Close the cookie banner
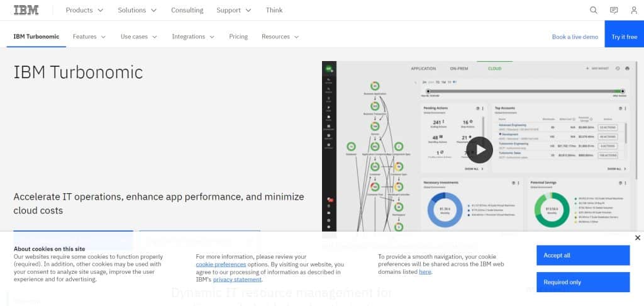The height and width of the screenshot is (306, 644). pos(638,238)
